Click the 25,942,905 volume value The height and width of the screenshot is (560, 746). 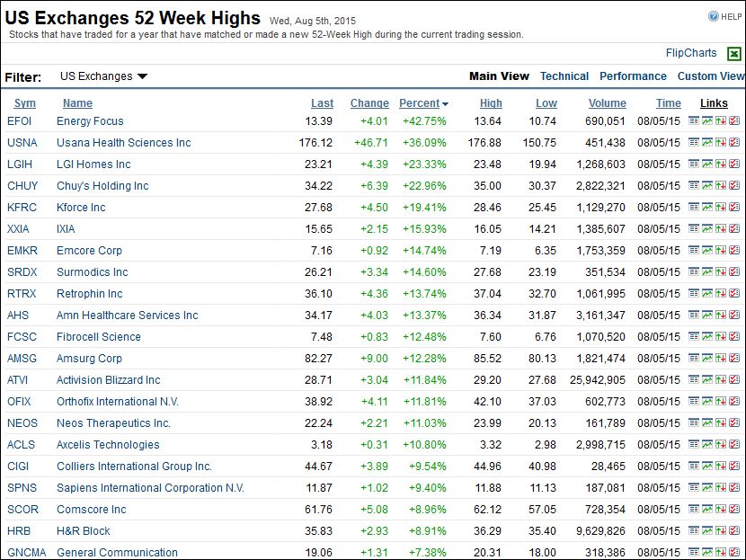pos(598,380)
